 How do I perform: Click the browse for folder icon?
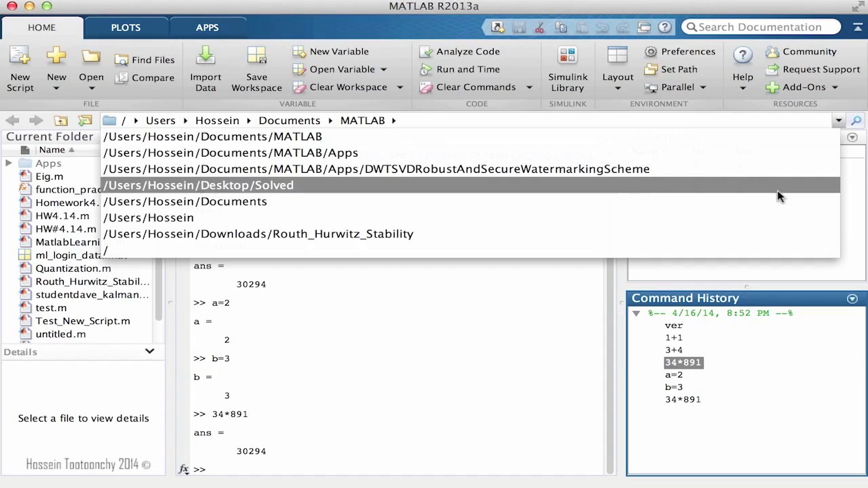tap(85, 120)
